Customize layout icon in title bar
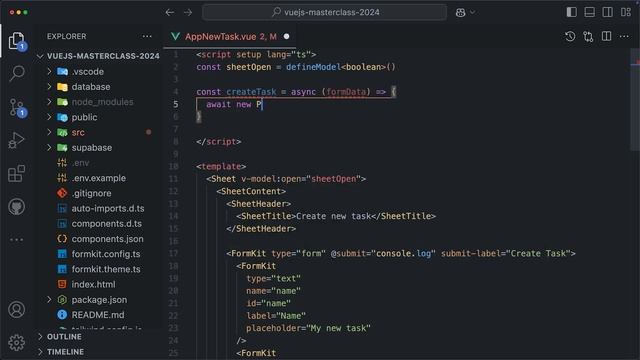This screenshot has height=360, width=640. click(626, 12)
